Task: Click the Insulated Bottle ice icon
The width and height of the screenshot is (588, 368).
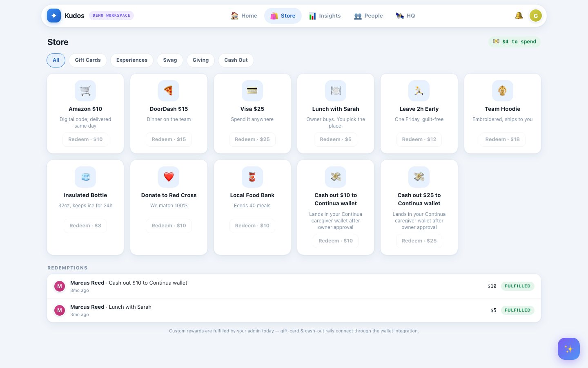Action: (x=85, y=177)
